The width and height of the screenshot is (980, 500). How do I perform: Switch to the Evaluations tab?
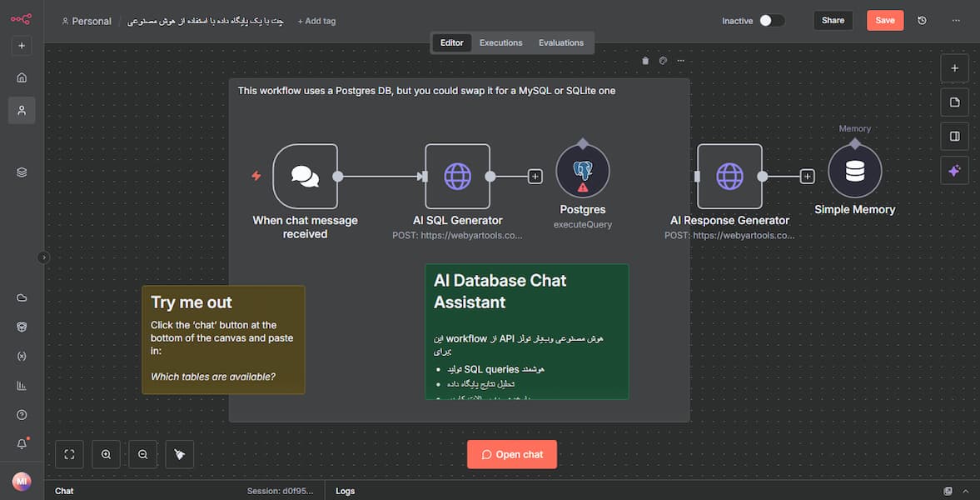point(560,42)
